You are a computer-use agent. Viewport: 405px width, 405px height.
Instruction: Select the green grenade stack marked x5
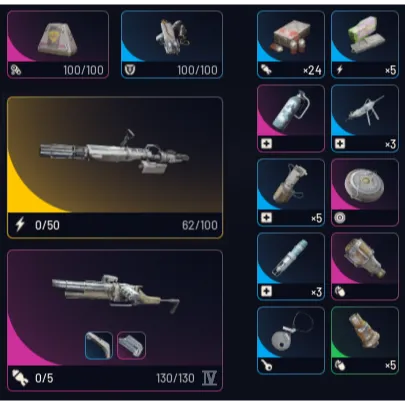coord(365,341)
